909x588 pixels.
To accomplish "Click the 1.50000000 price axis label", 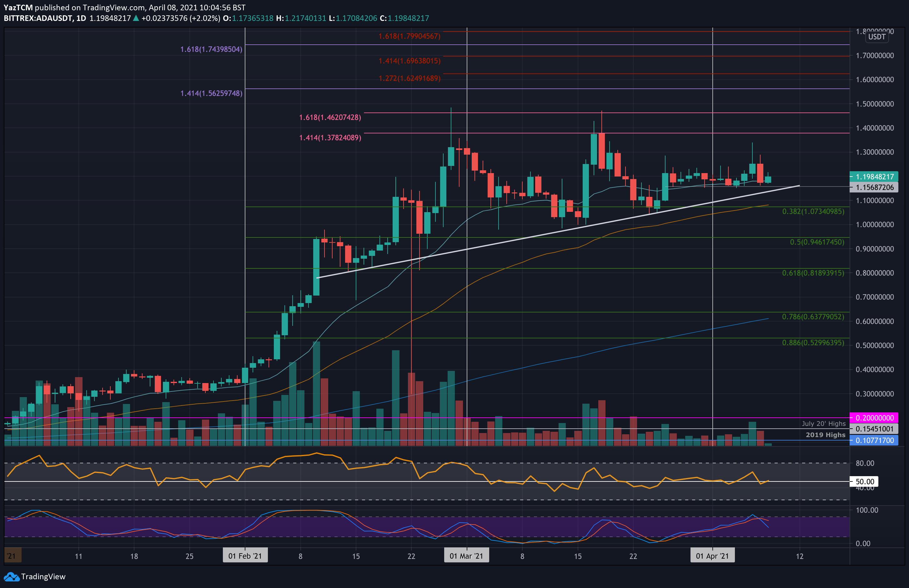I will [875, 104].
